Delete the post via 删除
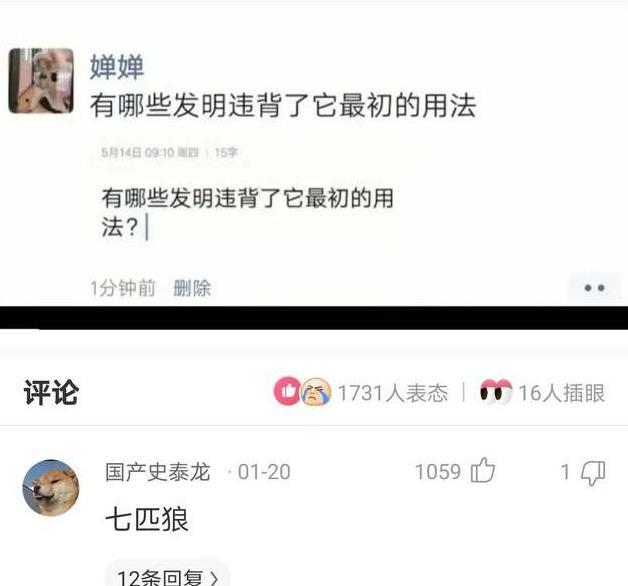Image resolution: width=628 pixels, height=586 pixels. (x=192, y=288)
